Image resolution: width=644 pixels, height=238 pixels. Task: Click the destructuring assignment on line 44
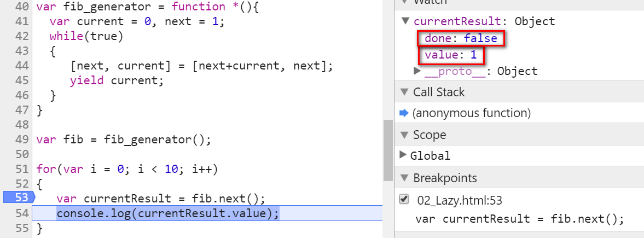pyautogui.click(x=201, y=66)
